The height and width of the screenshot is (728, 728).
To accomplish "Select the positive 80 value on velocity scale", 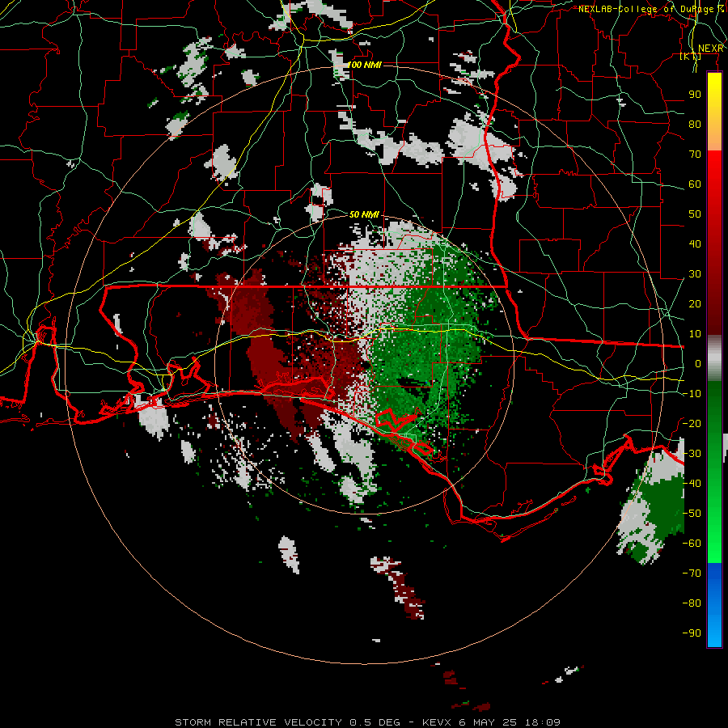I will point(695,124).
